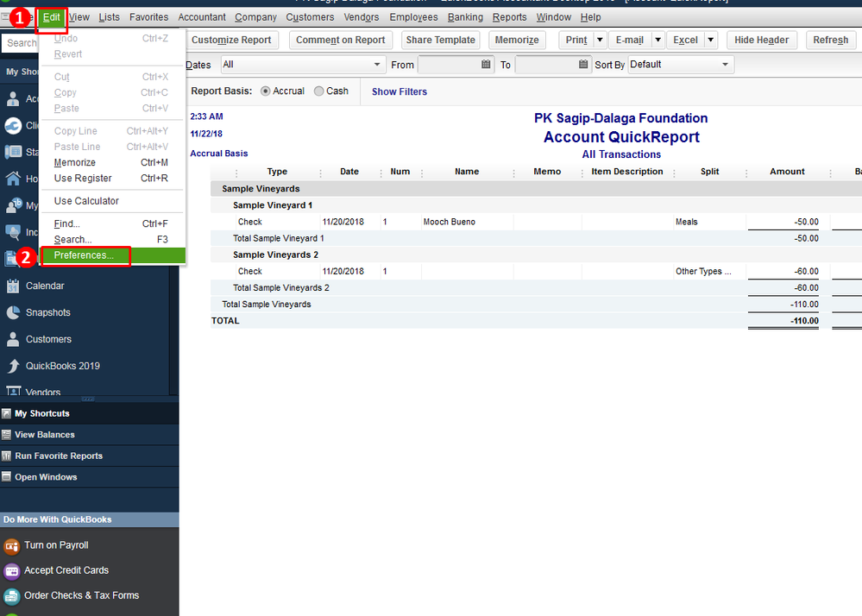Click the Snapshots pie chart icon
Screen dimensions: 862x616
coord(13,312)
